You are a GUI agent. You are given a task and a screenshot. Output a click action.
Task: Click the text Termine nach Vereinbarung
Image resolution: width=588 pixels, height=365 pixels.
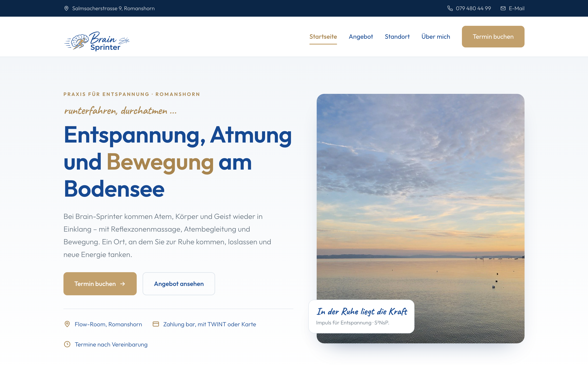tap(111, 344)
